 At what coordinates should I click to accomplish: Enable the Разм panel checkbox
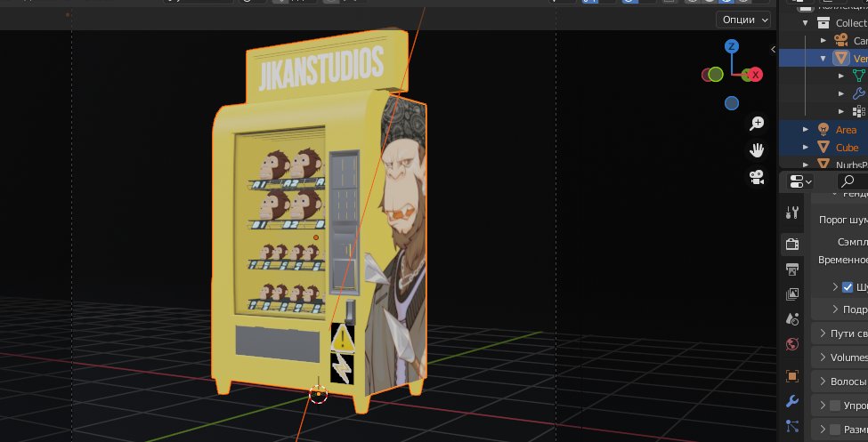[x=835, y=430]
